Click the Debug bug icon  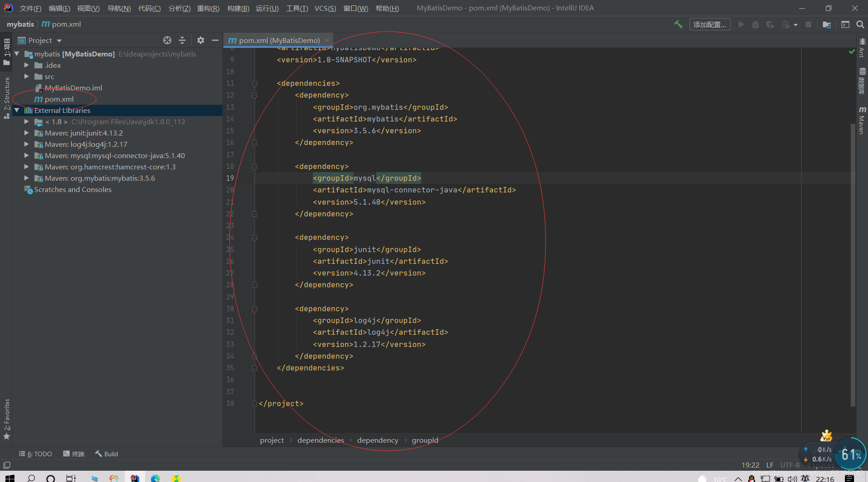click(x=755, y=24)
